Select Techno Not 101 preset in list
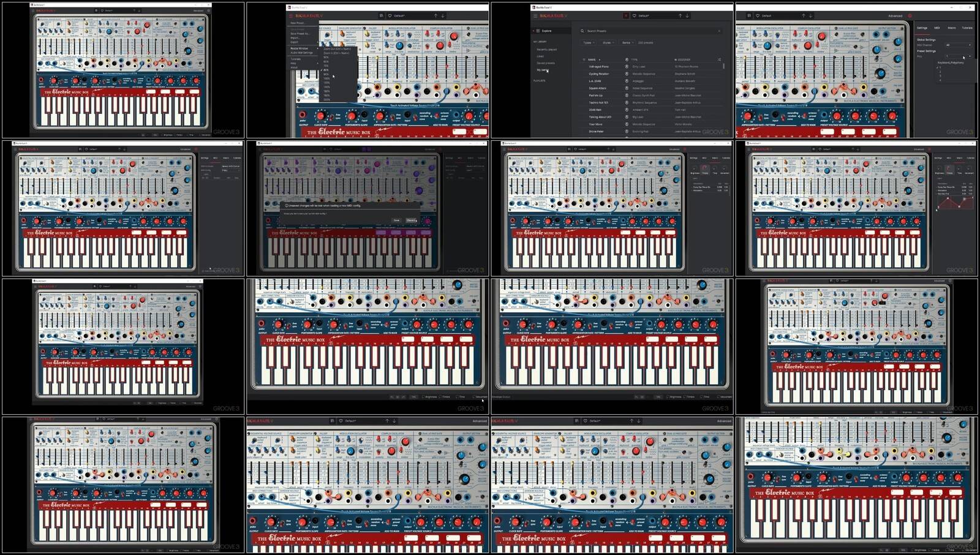This screenshot has height=555, width=980. click(598, 102)
